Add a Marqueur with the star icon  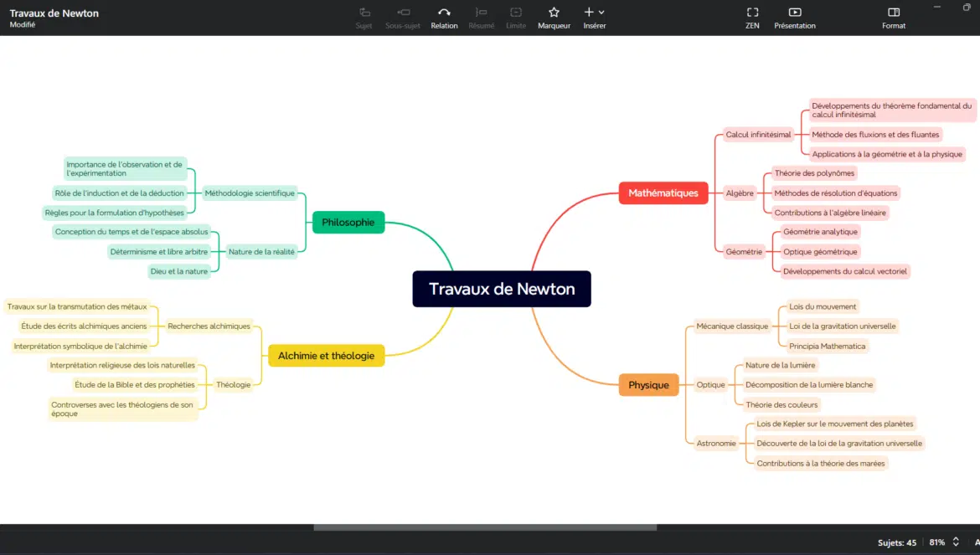(x=554, y=13)
